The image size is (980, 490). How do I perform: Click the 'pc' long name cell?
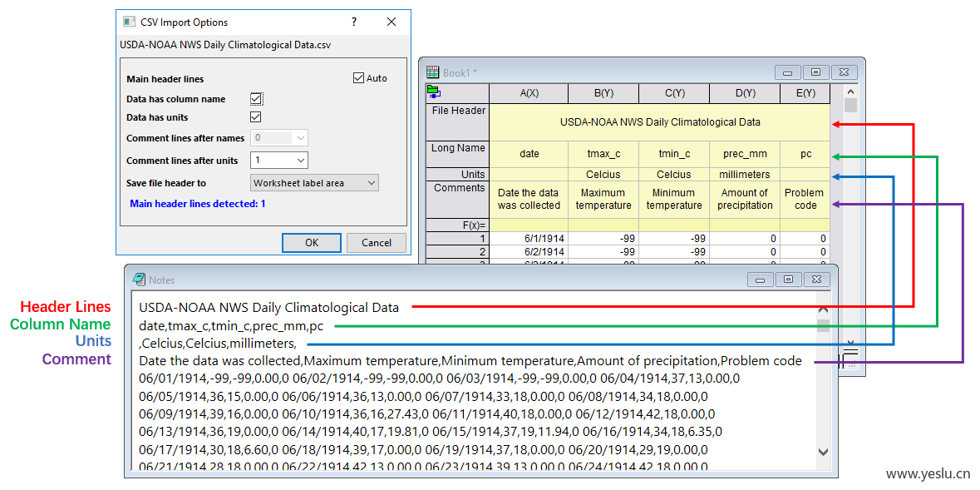click(x=805, y=154)
